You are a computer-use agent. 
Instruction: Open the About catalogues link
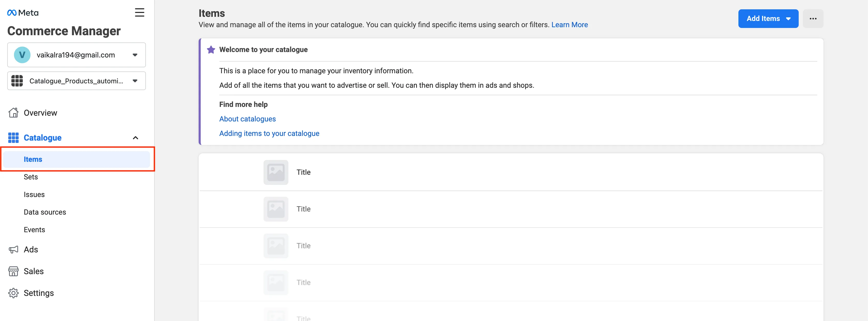click(247, 119)
